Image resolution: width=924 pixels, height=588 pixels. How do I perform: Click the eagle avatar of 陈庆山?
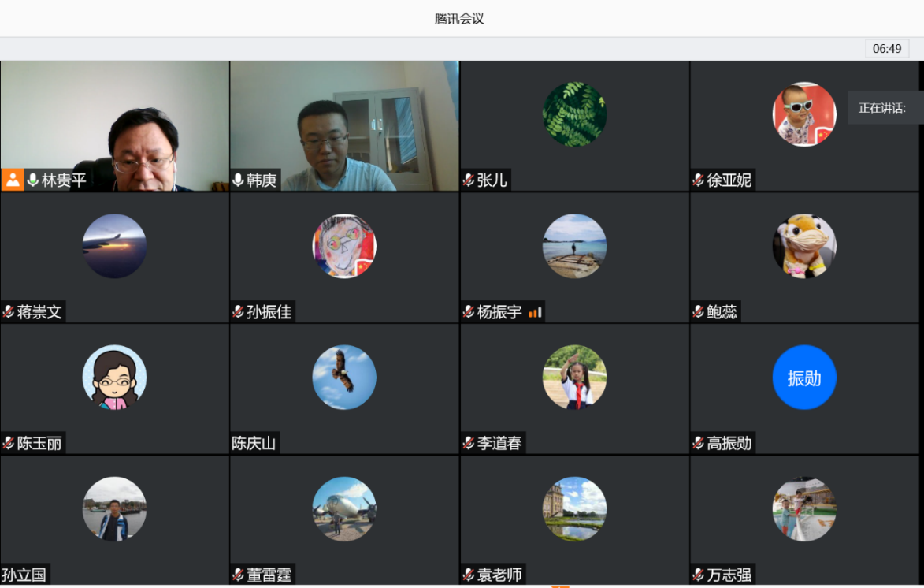pyautogui.click(x=344, y=378)
